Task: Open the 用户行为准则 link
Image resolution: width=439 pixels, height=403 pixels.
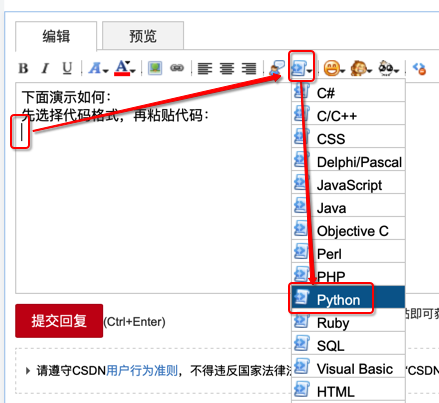Action: pyautogui.click(x=142, y=370)
